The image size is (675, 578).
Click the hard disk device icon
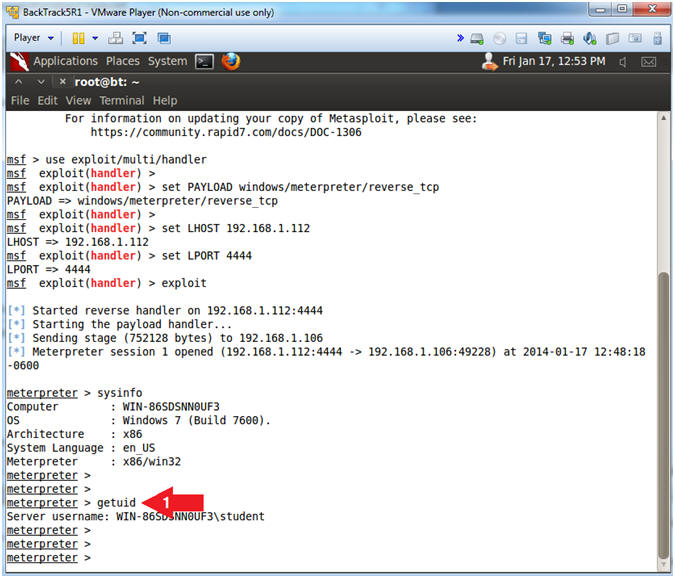[x=477, y=39]
